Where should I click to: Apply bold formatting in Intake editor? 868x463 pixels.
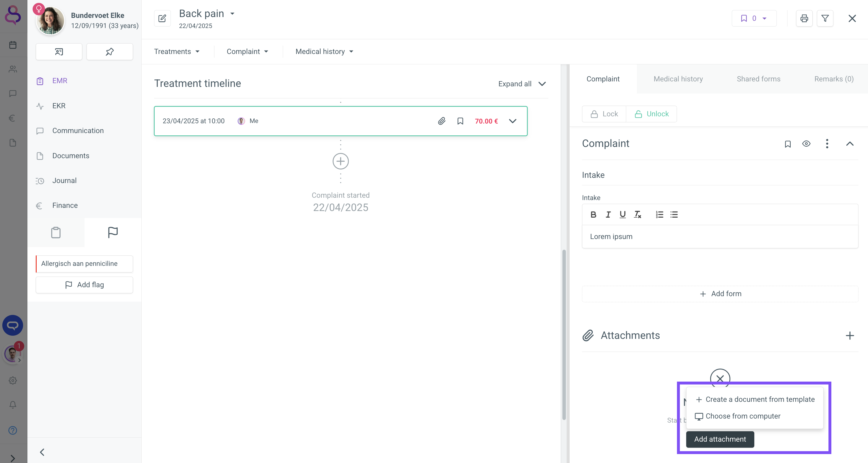[593, 214]
